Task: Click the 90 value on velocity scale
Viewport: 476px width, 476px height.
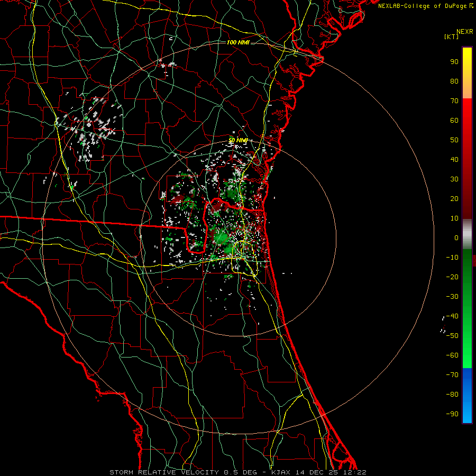Action: (454, 62)
